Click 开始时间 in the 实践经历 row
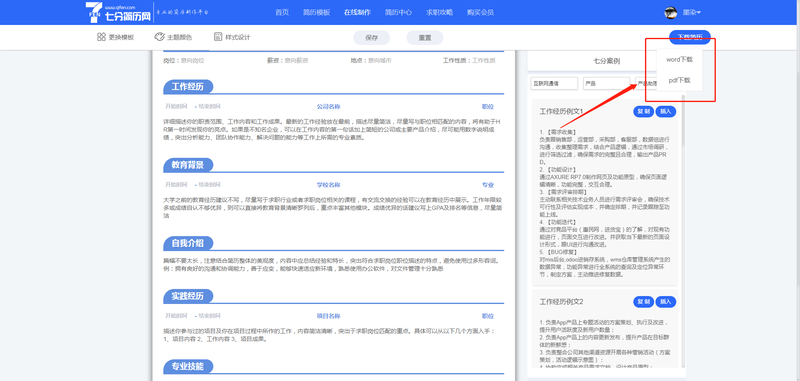The width and height of the screenshot is (800, 381). tap(176, 316)
